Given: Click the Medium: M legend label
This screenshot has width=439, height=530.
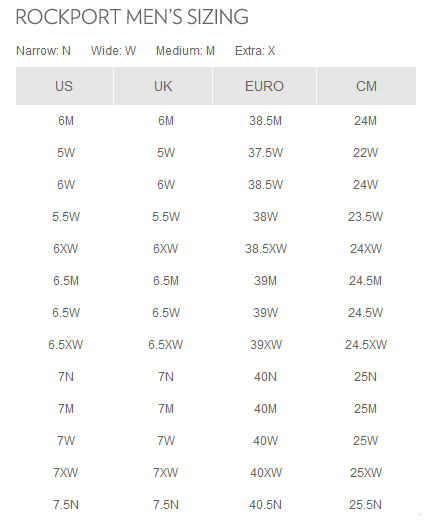Looking at the screenshot, I should click(185, 51).
